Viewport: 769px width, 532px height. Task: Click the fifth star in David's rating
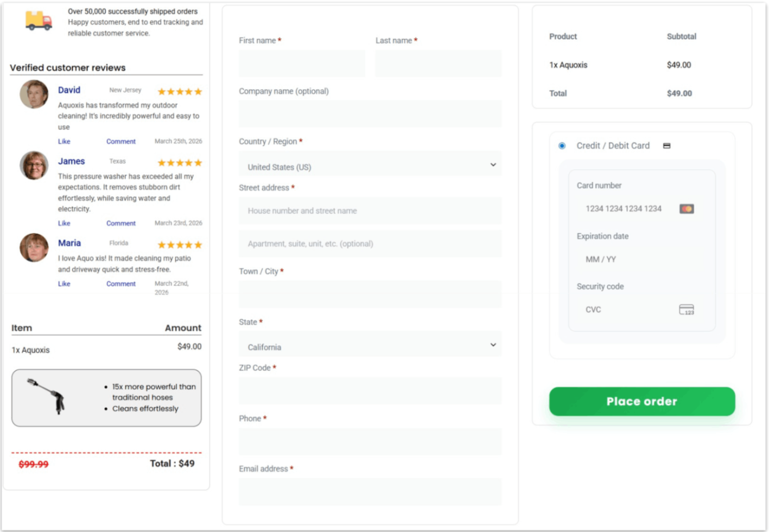coord(199,91)
